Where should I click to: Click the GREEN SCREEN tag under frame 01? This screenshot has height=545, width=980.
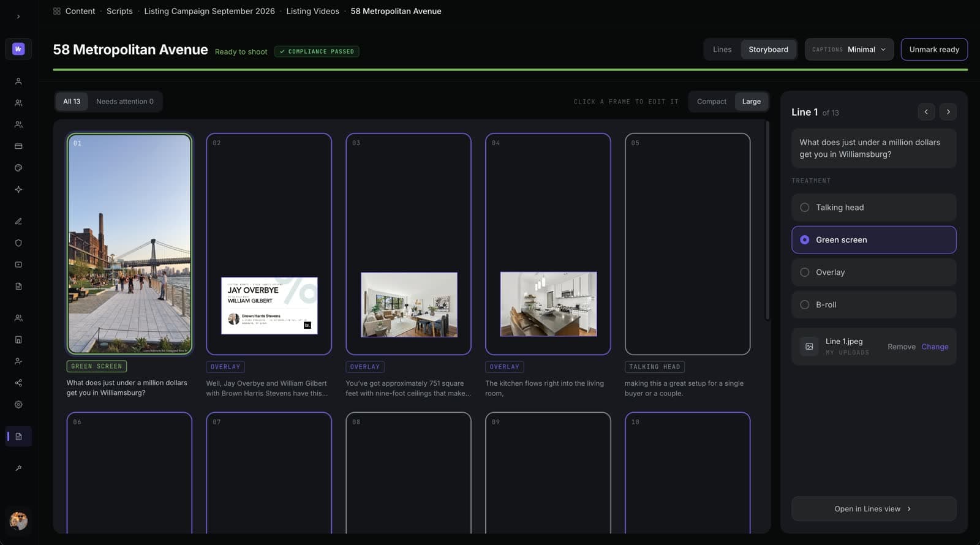(x=97, y=366)
